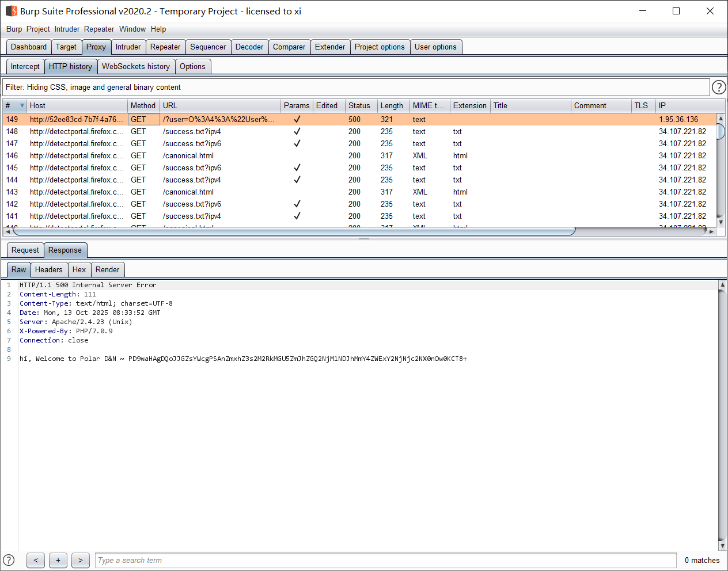
Task: Go to the Intruder tool tab
Action: pyautogui.click(x=128, y=47)
